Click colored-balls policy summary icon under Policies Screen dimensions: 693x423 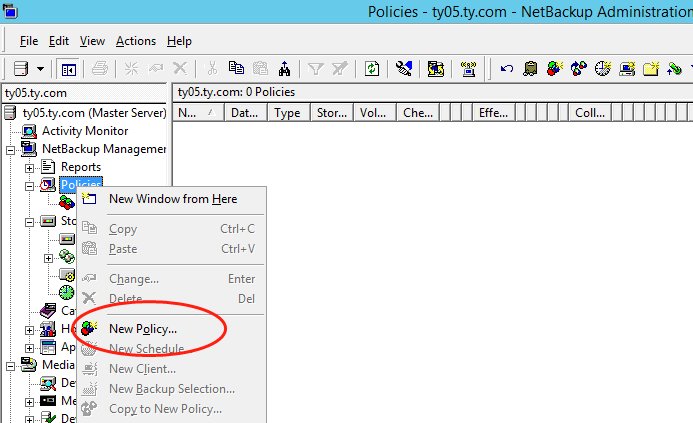(67, 203)
